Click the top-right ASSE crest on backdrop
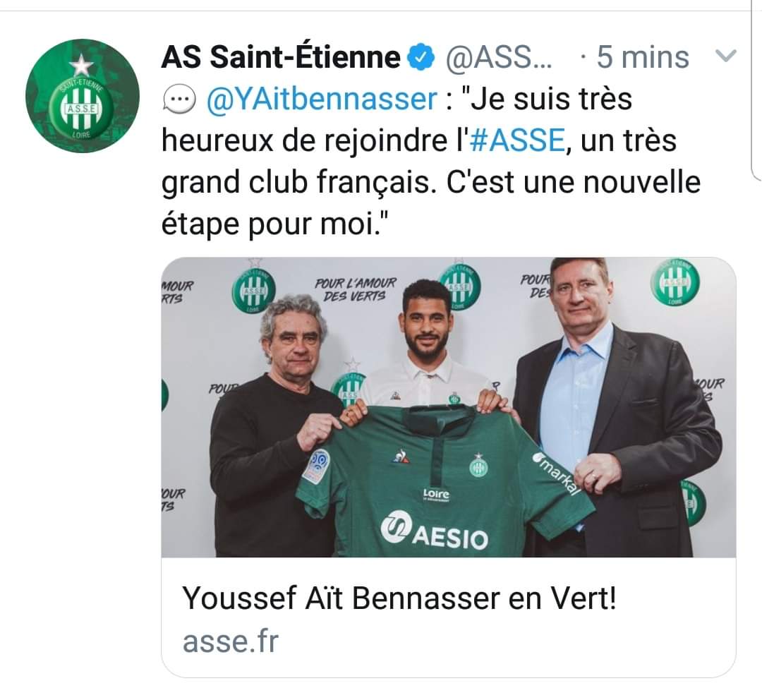The width and height of the screenshot is (762, 700). click(x=675, y=282)
